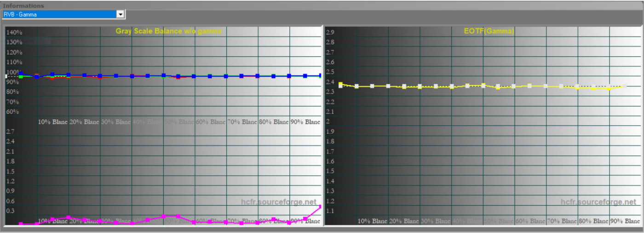
Task: Click the 0.3 label on magenta chart axis
Action: click(10, 211)
